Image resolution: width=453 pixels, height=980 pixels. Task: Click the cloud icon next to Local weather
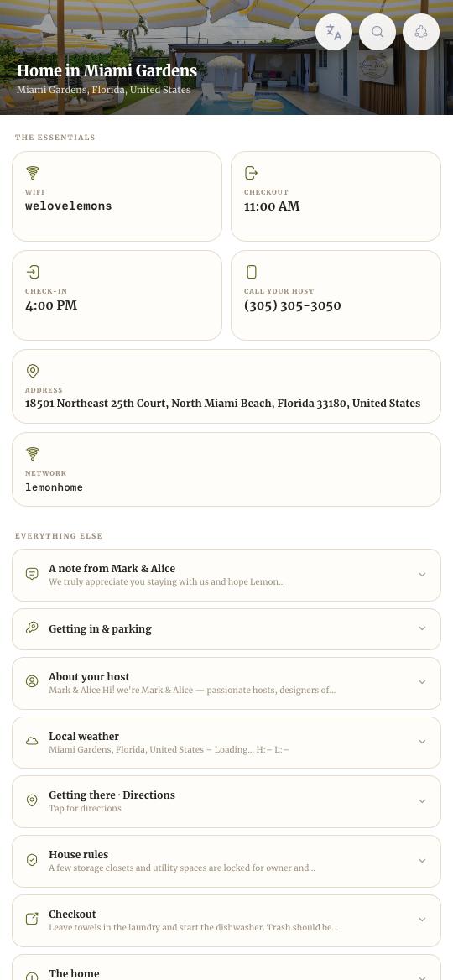point(32,741)
